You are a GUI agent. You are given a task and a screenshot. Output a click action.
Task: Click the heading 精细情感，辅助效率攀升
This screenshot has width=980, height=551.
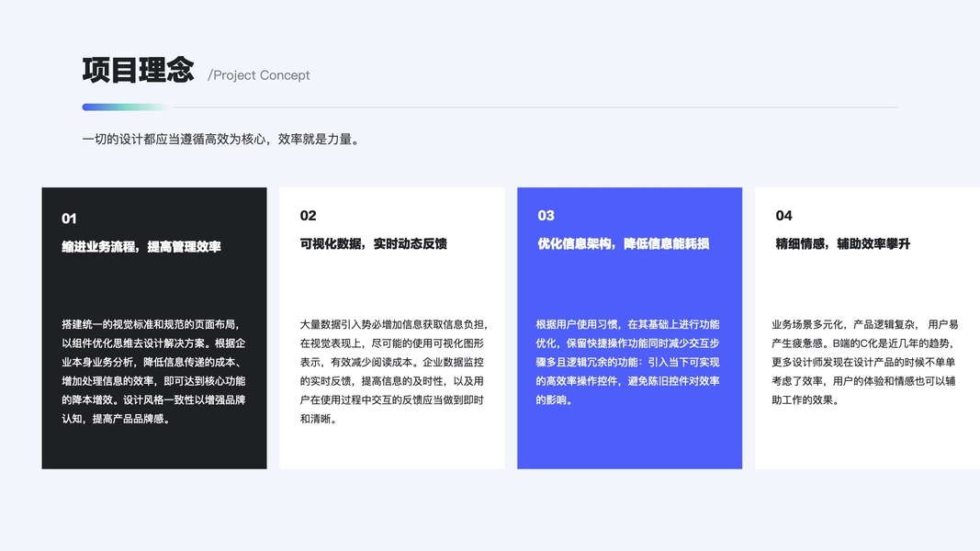click(842, 243)
